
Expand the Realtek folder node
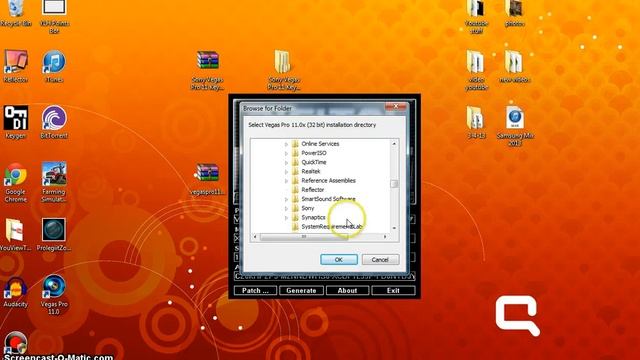tap(286, 172)
